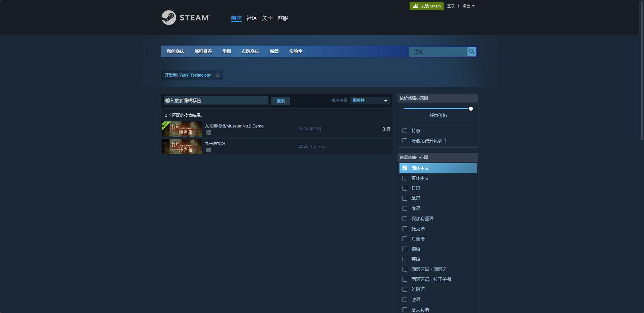644x313 pixels.
Task: Enable the 特惠 checkbox
Action: (x=405, y=131)
